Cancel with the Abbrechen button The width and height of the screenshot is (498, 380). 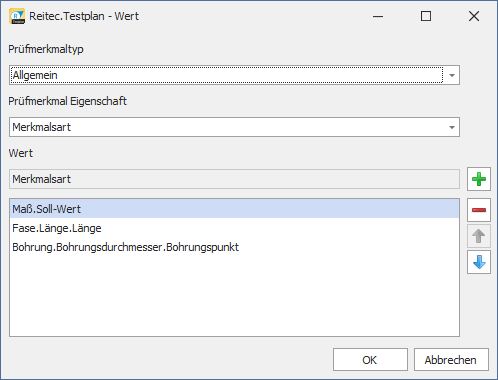(451, 360)
